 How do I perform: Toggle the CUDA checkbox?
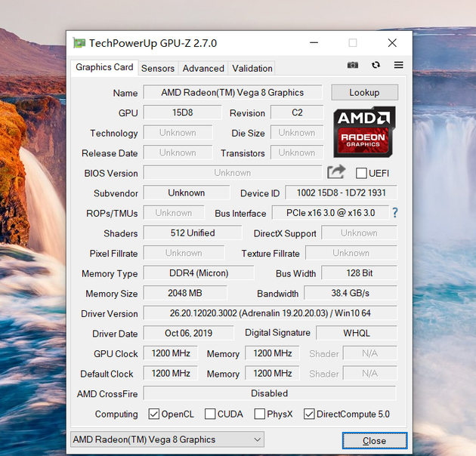[210, 414]
